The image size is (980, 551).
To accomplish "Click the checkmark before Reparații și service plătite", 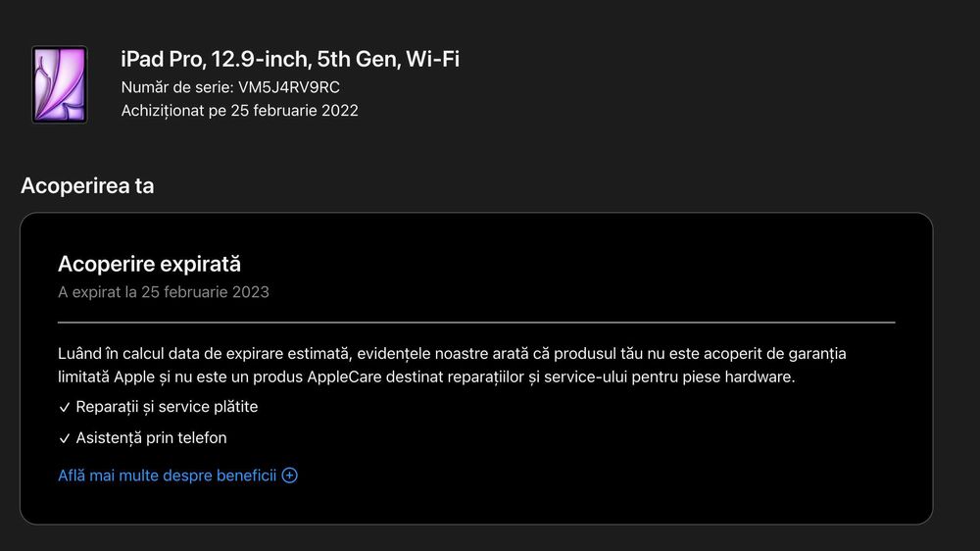I will (x=65, y=407).
